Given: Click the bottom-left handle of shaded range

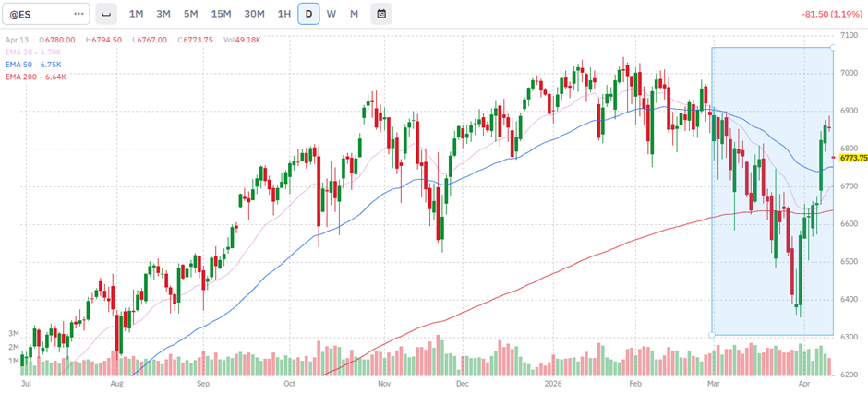Looking at the screenshot, I should (x=711, y=335).
